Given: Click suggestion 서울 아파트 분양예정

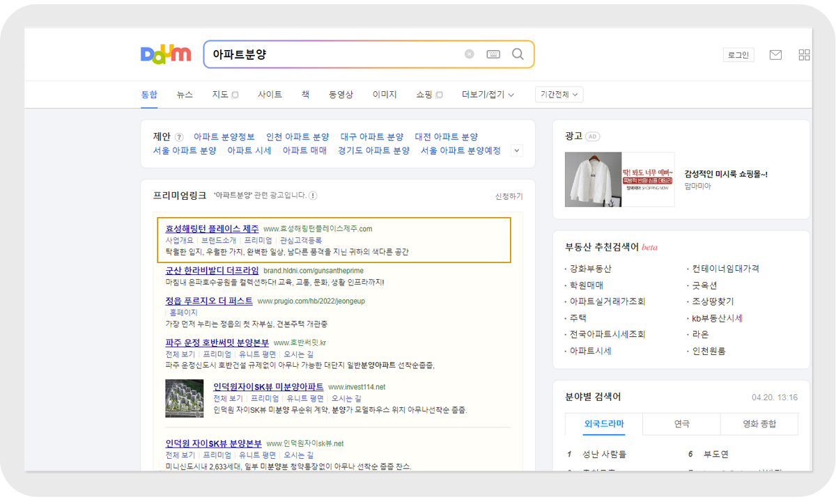Looking at the screenshot, I should (x=460, y=150).
